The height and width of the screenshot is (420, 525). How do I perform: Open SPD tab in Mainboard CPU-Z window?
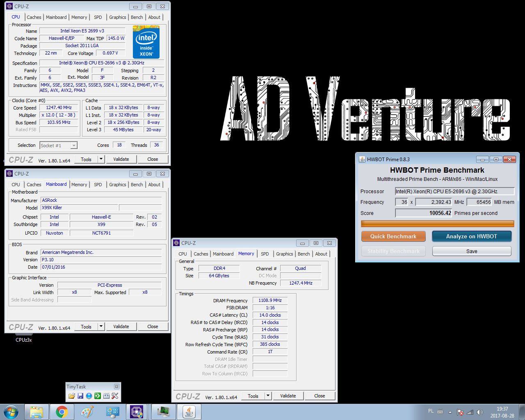point(98,185)
